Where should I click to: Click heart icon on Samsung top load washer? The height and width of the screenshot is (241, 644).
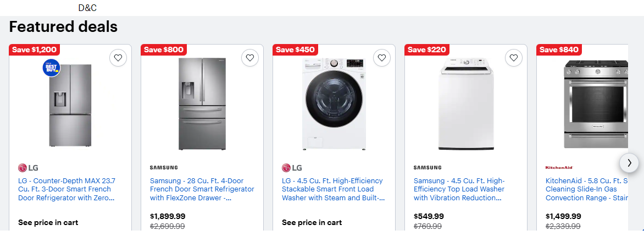coord(514,58)
